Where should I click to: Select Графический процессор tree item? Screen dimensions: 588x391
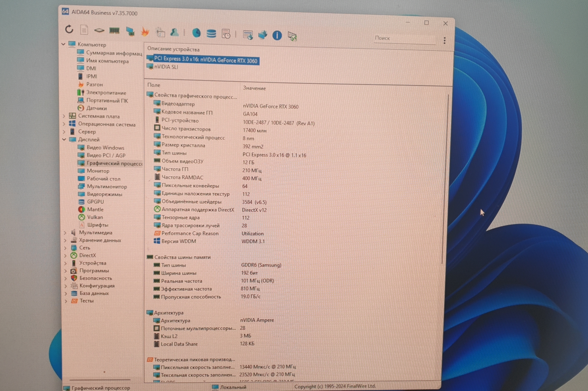point(110,163)
